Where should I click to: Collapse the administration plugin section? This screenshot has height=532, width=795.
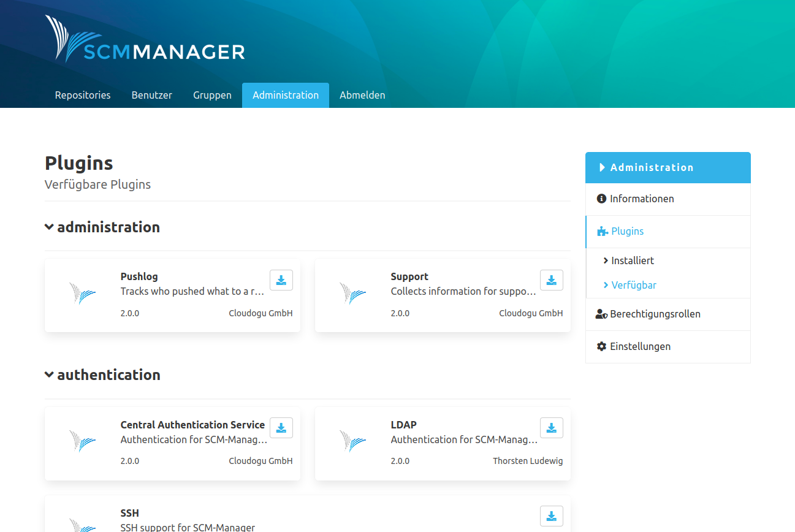[49, 226]
